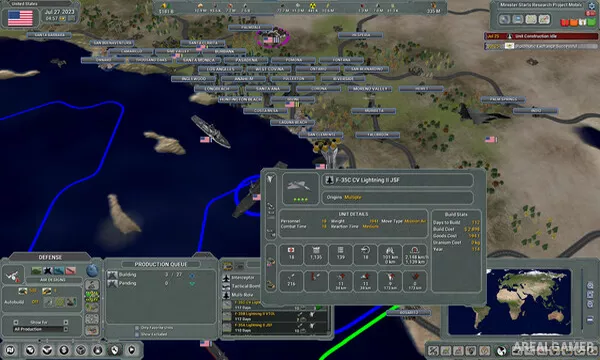Click right arrow beside Show For

point(65,322)
